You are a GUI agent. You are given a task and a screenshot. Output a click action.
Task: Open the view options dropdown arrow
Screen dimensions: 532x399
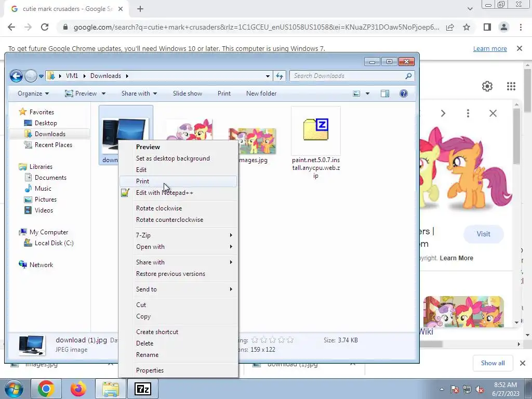point(367,94)
